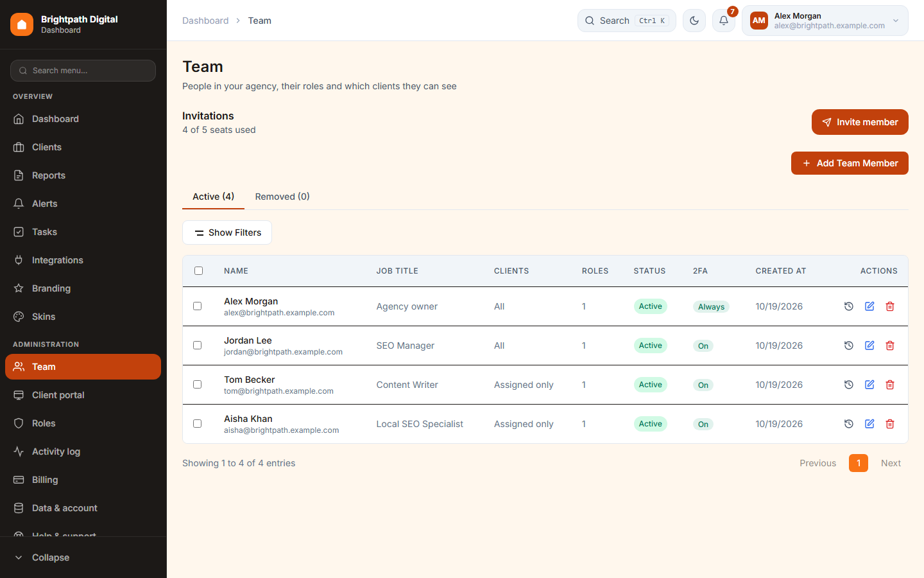Open Client portal in the sidebar
The image size is (924, 578).
pyautogui.click(x=83, y=395)
